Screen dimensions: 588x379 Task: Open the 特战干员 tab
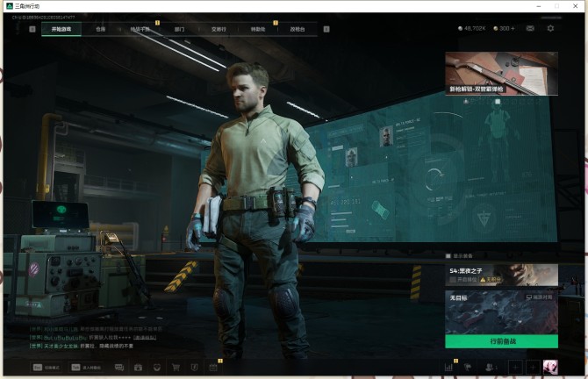[140, 29]
